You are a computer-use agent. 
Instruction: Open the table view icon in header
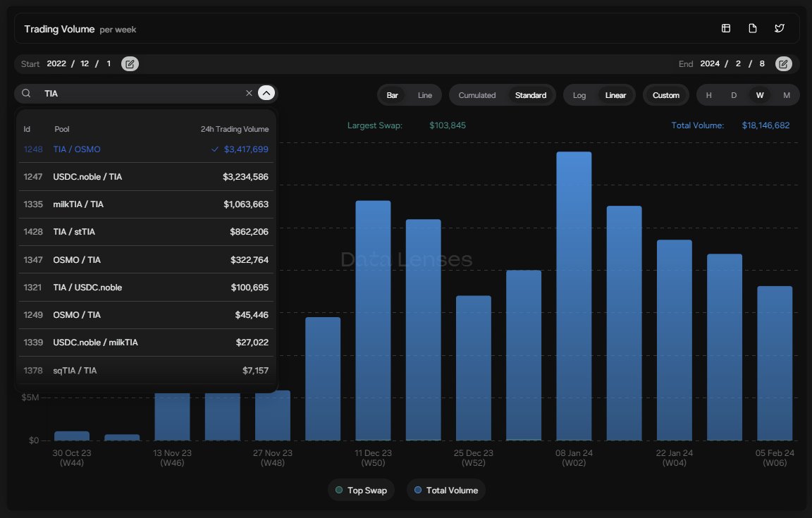(726, 28)
